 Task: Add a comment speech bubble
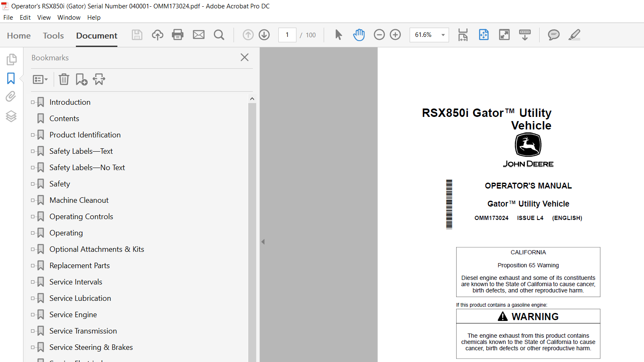[554, 35]
